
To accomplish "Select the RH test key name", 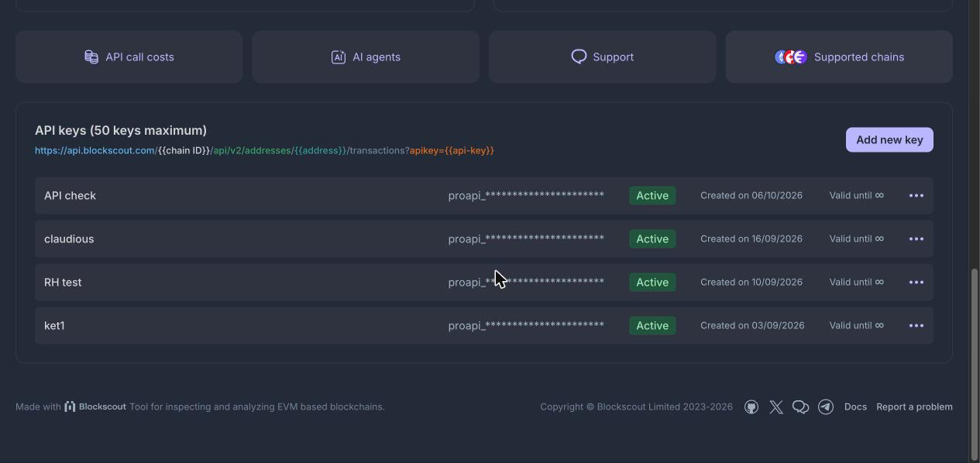I will pos(63,282).
